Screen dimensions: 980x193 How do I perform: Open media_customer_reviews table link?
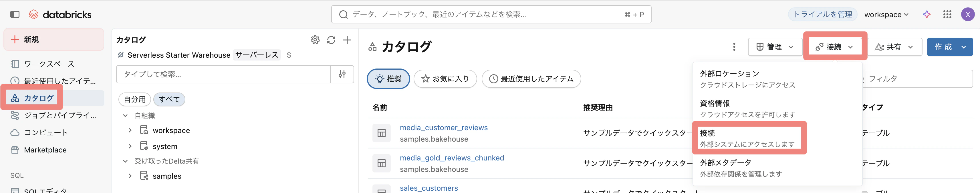(x=444, y=128)
